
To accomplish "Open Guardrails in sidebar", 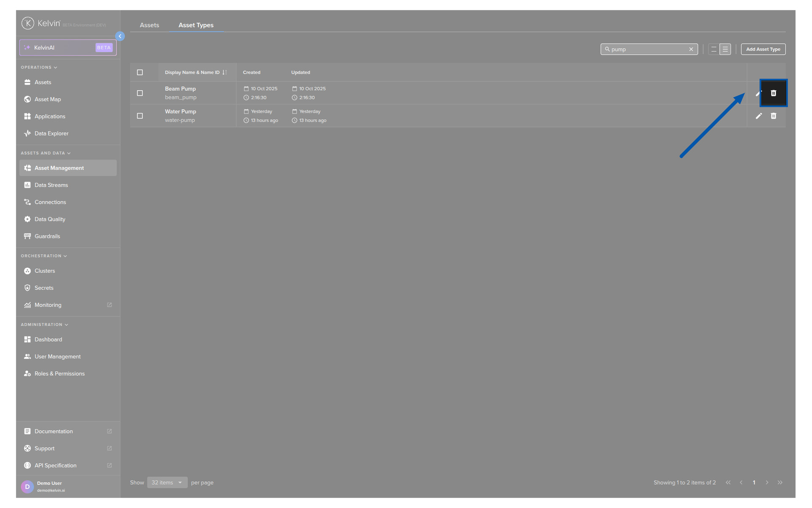I will 47,236.
